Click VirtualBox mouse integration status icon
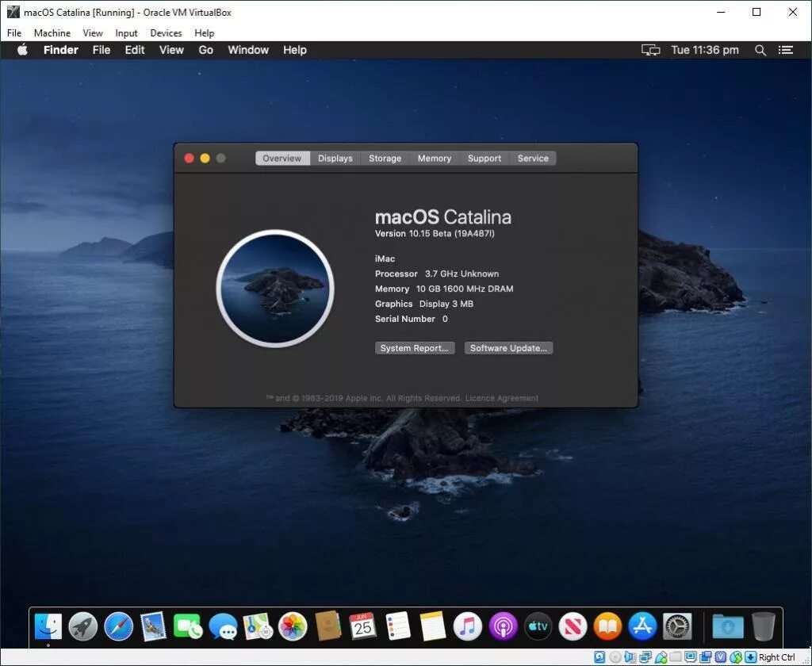Screen dimensions: 812x666 [736, 657]
